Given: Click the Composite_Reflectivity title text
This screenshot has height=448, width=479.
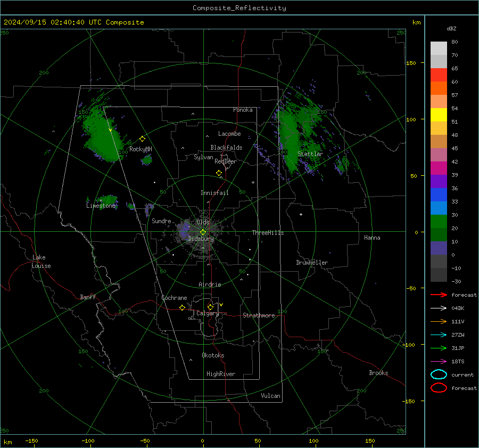Looking at the screenshot, I should coord(240,8).
